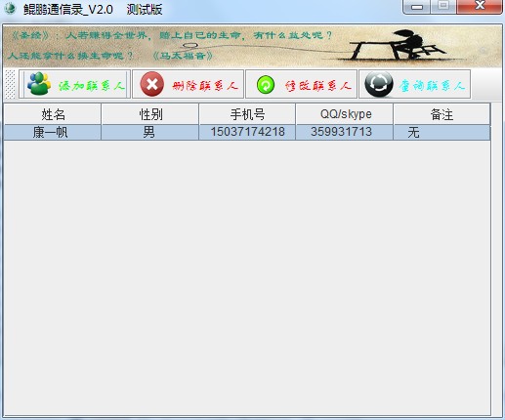Sort by the 姓名 column header
The image size is (505, 420).
pyautogui.click(x=53, y=114)
